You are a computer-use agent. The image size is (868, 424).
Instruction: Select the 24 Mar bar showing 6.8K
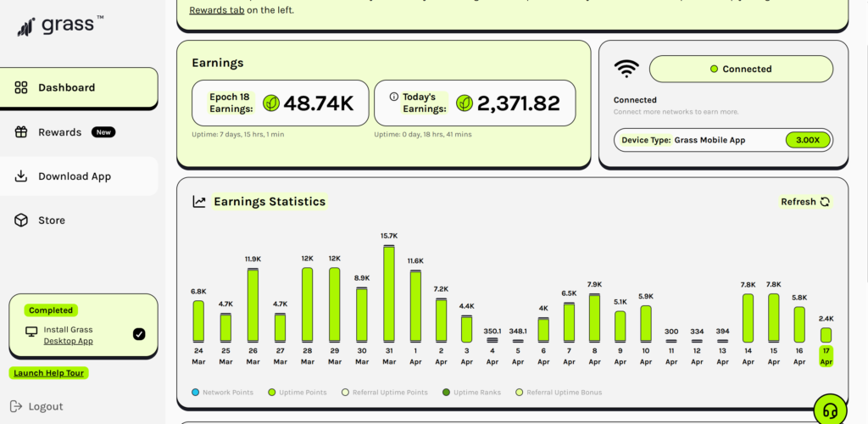tap(198, 321)
